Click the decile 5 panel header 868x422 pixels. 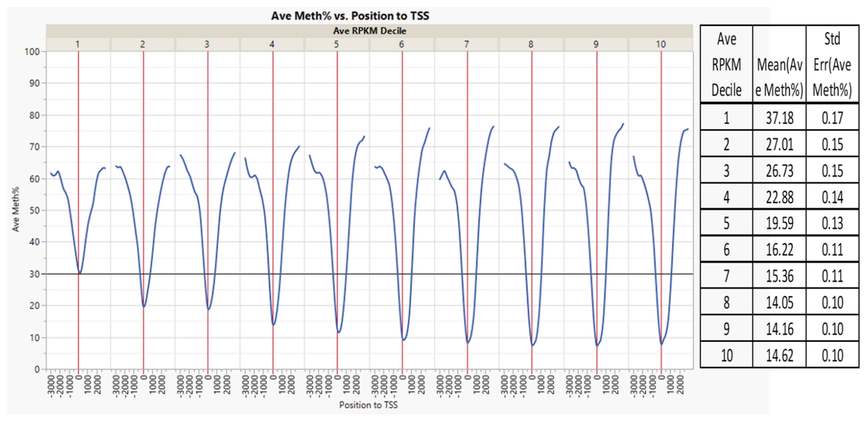[x=336, y=44]
